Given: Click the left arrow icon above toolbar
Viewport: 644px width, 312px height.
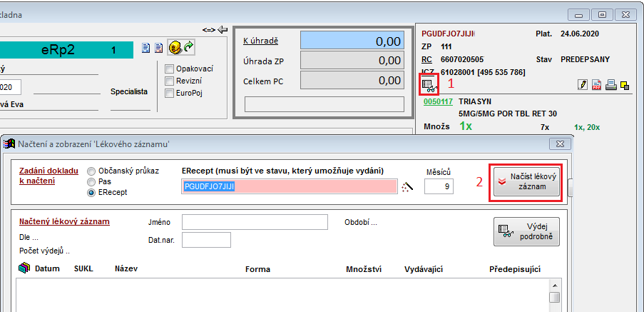Looking at the screenshot, I should pyautogui.click(x=223, y=29).
